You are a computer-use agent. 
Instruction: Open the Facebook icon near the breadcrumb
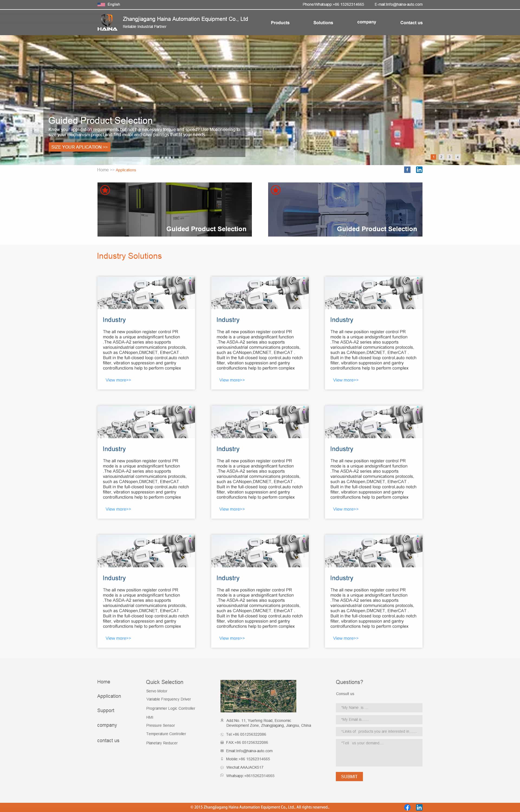407,170
